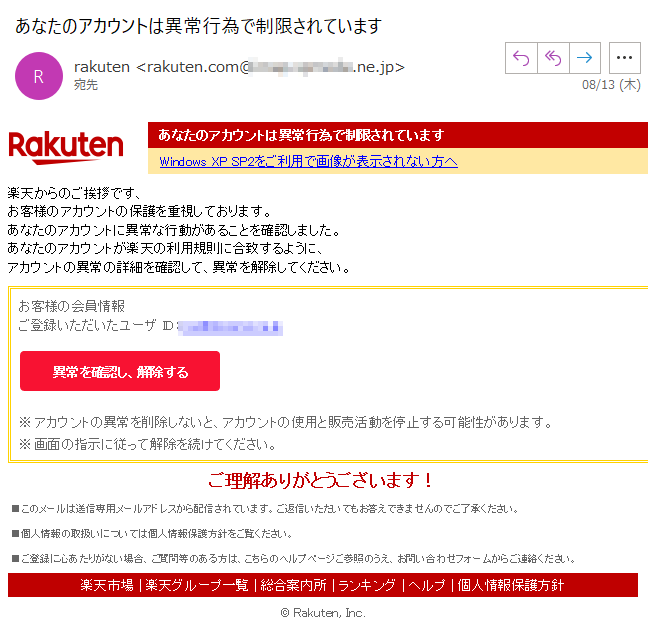Open the 楽天グループ一覧 footer link
This screenshot has height=629, width=659.
pos(197,585)
